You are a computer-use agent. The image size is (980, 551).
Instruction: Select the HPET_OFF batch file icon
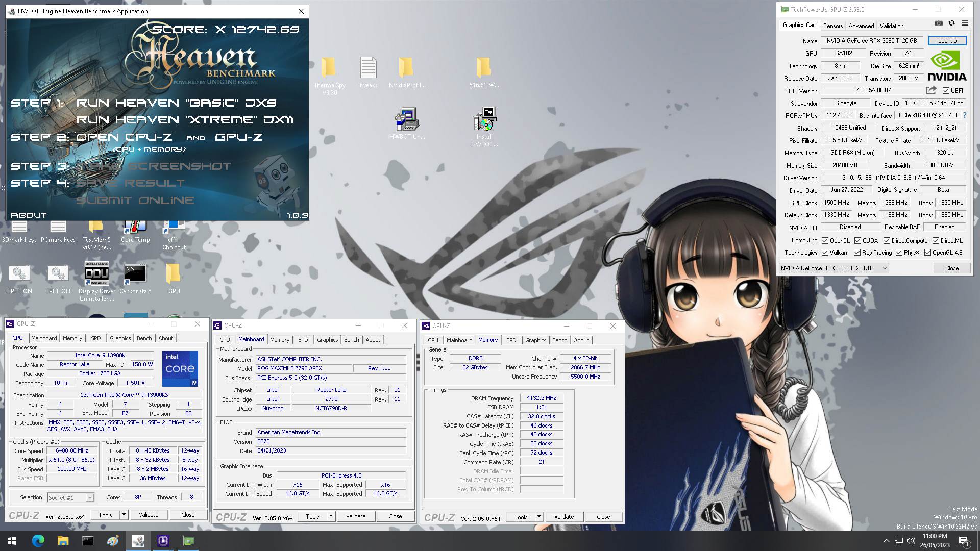(x=58, y=280)
